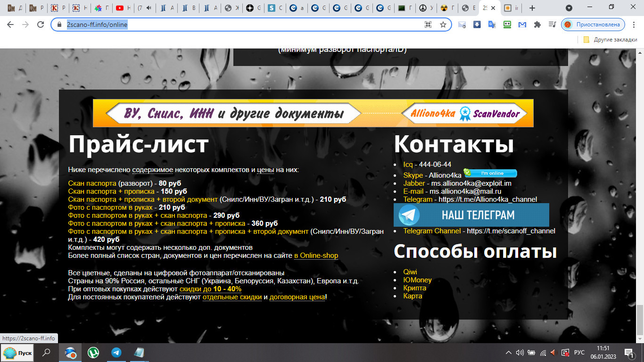Mute the tab with speaker icon

pyautogui.click(x=149, y=8)
